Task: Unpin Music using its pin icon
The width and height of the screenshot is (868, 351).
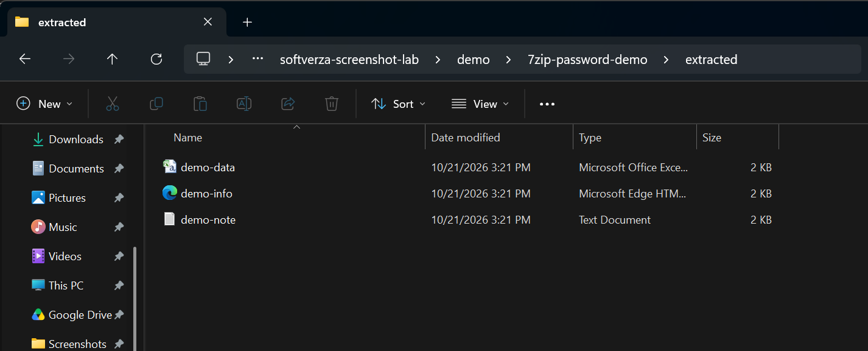Action: pos(119,227)
